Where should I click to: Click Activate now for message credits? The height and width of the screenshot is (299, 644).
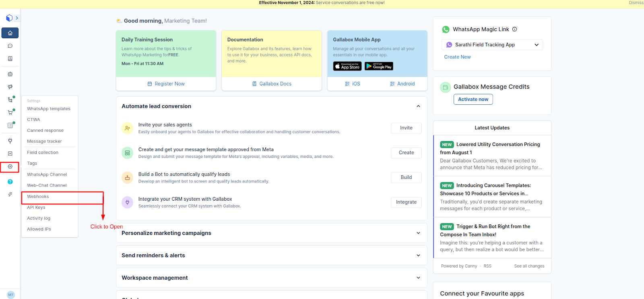coord(473,100)
